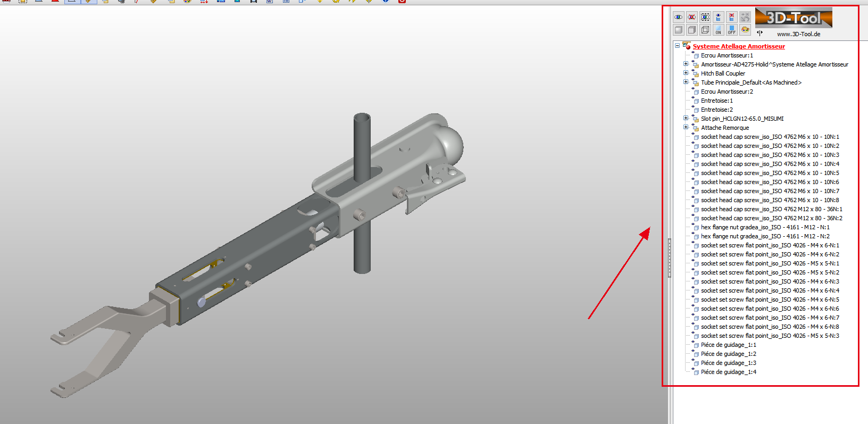This screenshot has height=424, width=868.
Task: Select the Entretoise:2 tree item
Action: [717, 110]
